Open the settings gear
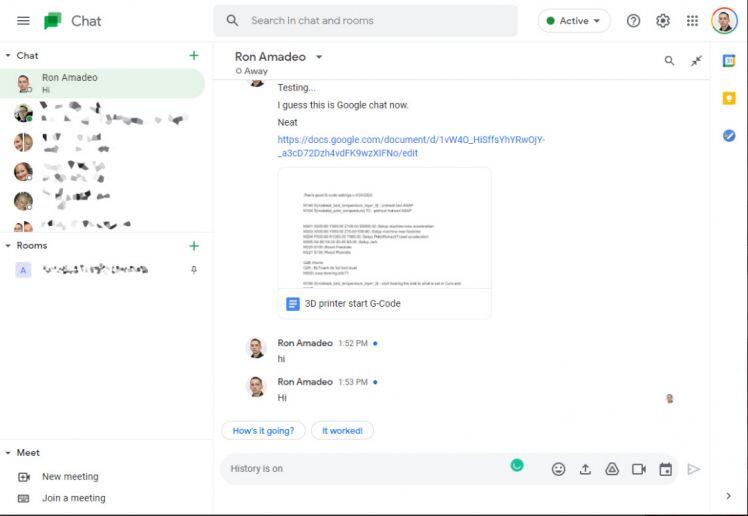748x516 pixels. click(x=663, y=21)
